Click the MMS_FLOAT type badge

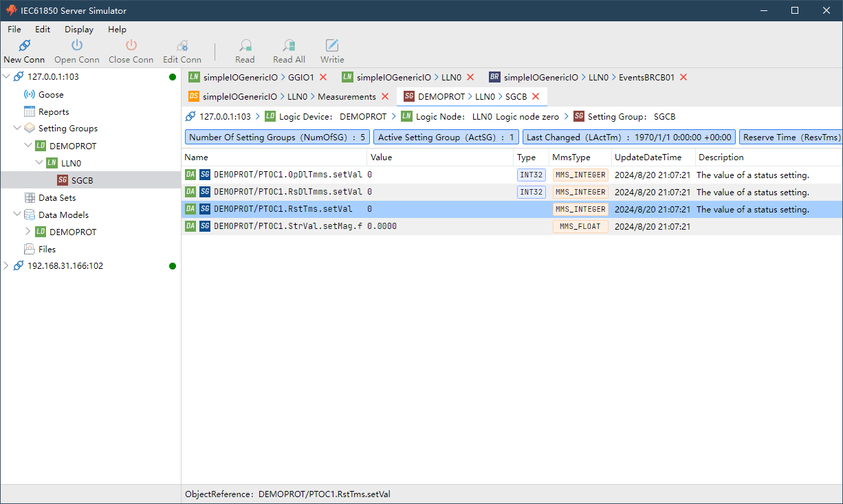click(580, 226)
